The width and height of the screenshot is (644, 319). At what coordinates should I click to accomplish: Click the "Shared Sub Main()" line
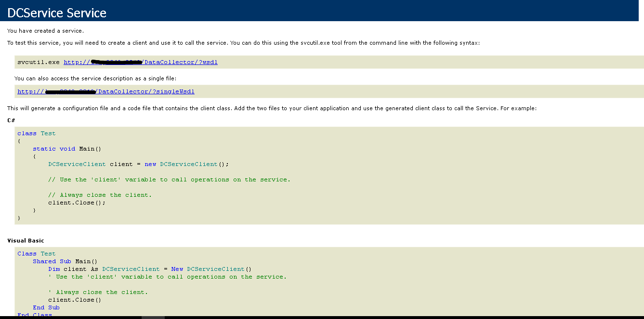[65, 261]
